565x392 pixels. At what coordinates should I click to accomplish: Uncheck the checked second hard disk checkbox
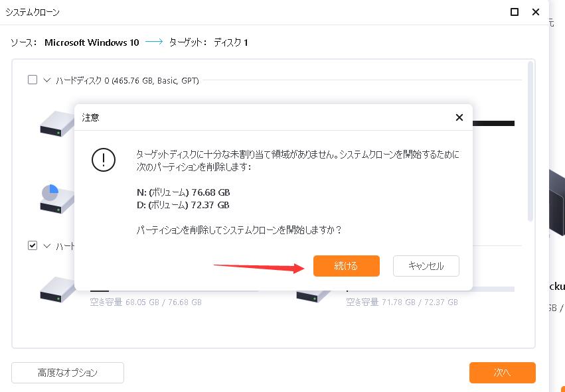33,245
